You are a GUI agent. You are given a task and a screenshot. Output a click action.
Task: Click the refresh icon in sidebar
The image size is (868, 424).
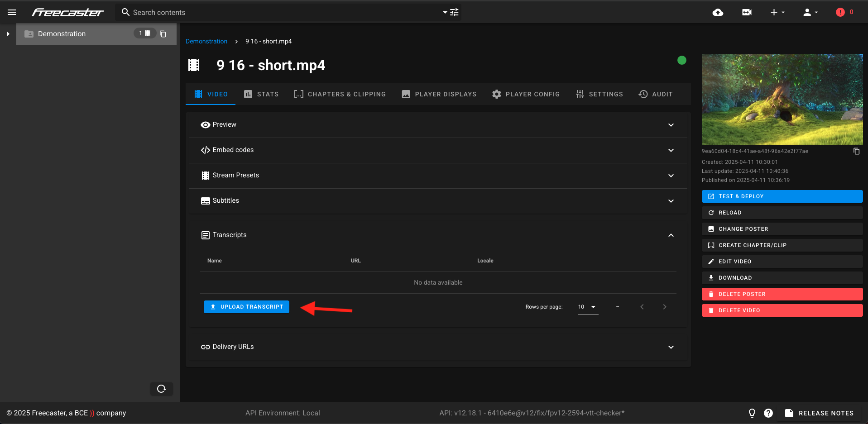(x=162, y=389)
